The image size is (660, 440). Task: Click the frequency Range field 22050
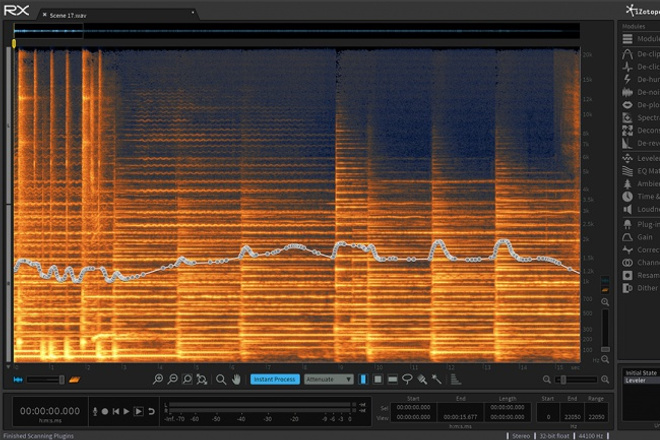click(x=596, y=417)
